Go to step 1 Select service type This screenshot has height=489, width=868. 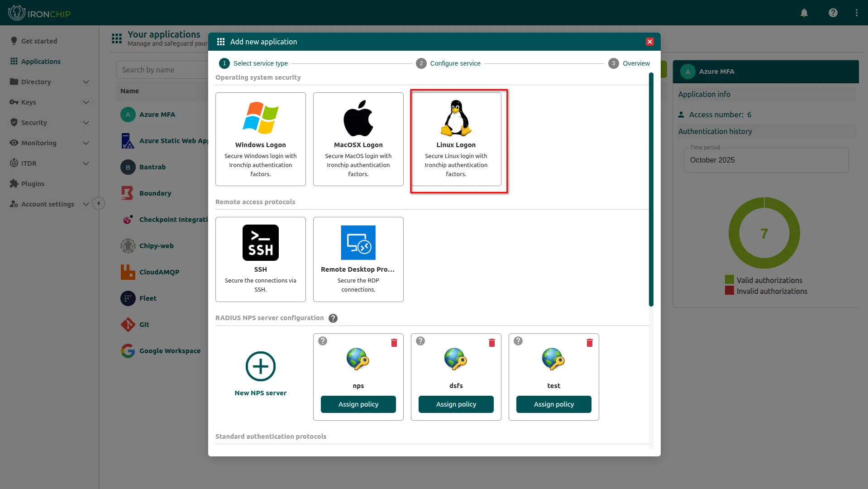click(x=253, y=63)
